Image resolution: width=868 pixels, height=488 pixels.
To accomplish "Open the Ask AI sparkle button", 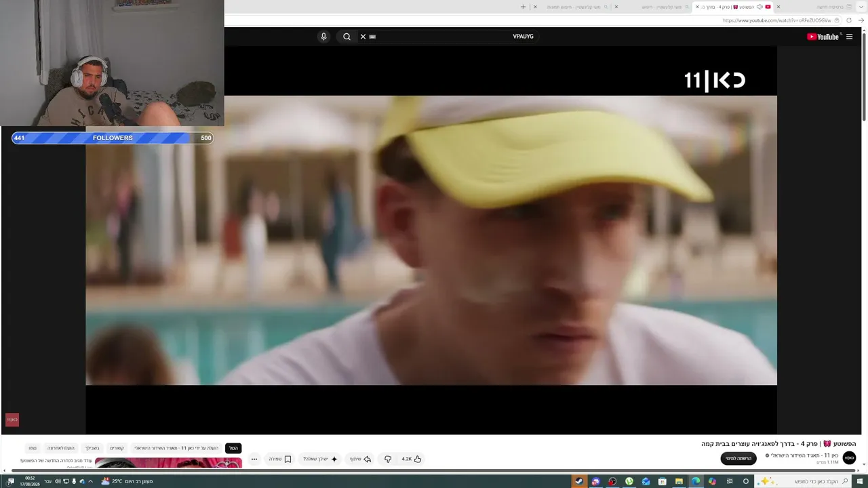I will tap(320, 459).
